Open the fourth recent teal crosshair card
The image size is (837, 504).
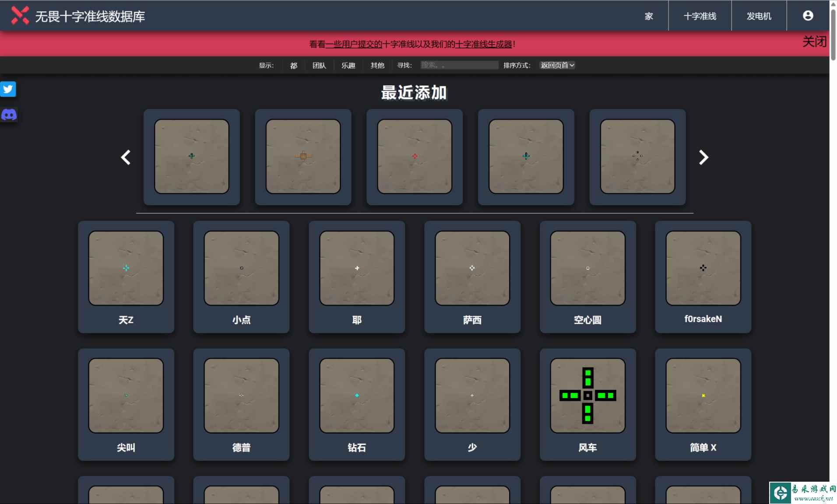[526, 157]
